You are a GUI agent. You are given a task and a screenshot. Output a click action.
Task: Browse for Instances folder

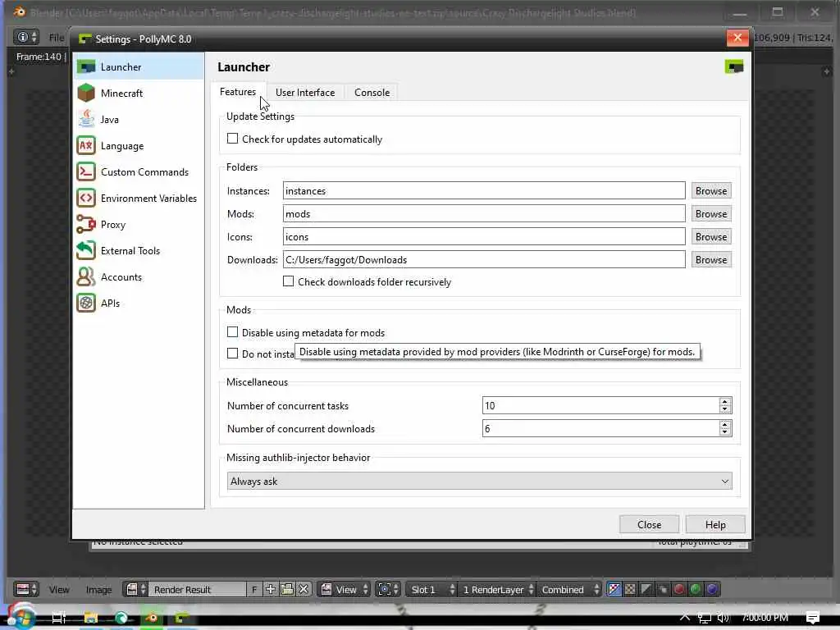click(711, 190)
